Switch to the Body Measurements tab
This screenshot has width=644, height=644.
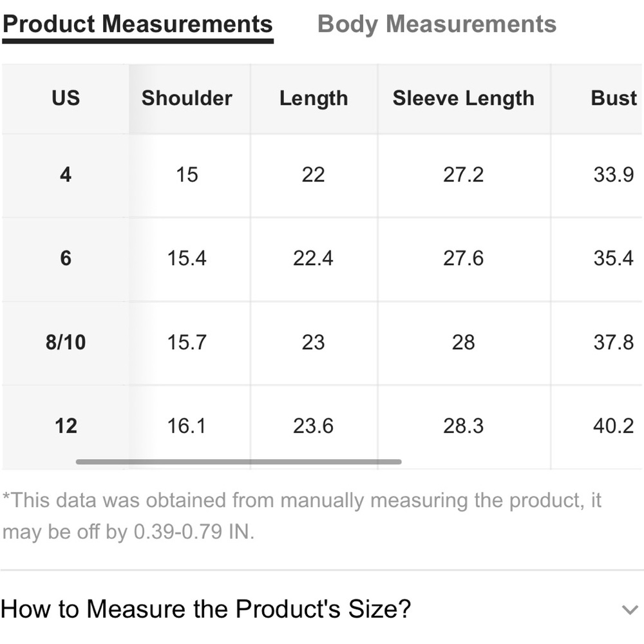click(x=437, y=24)
